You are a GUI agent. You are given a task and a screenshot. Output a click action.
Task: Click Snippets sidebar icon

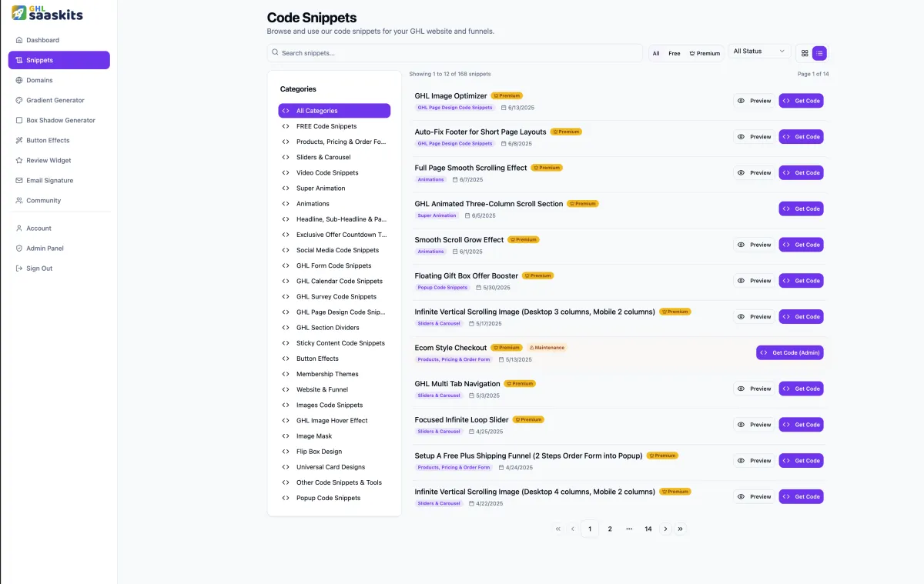click(x=19, y=60)
